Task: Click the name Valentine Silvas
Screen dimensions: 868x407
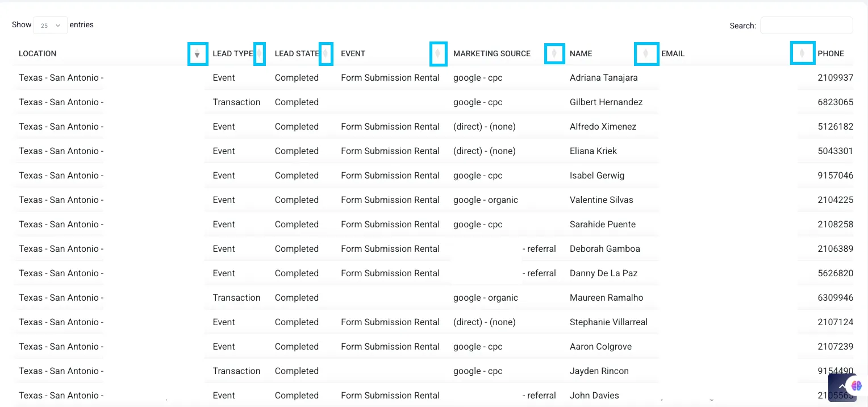Action: (601, 200)
